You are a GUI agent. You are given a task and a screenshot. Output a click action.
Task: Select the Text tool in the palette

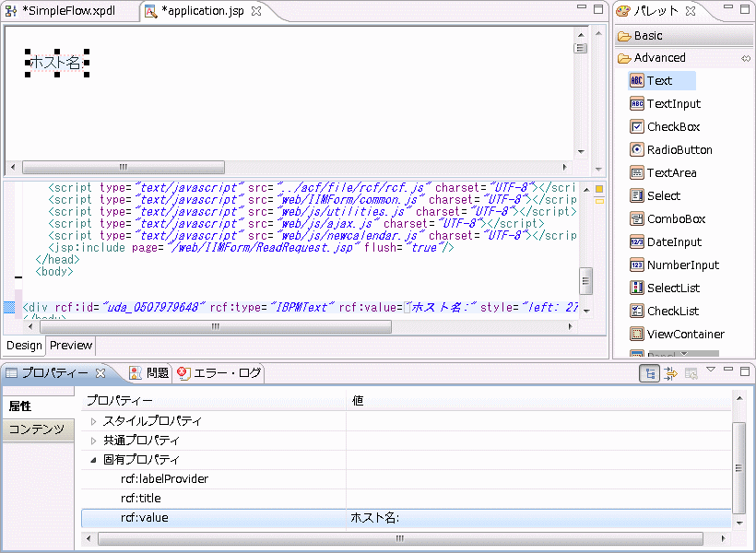662,80
